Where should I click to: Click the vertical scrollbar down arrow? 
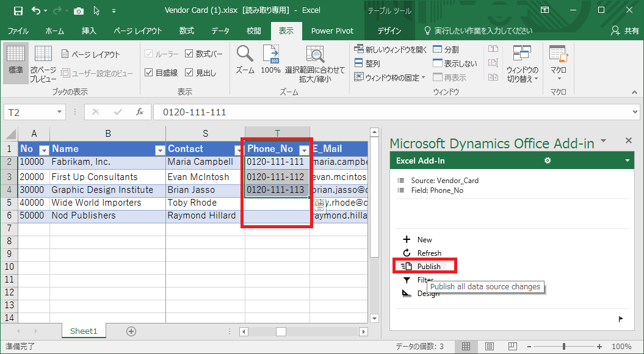click(x=374, y=318)
